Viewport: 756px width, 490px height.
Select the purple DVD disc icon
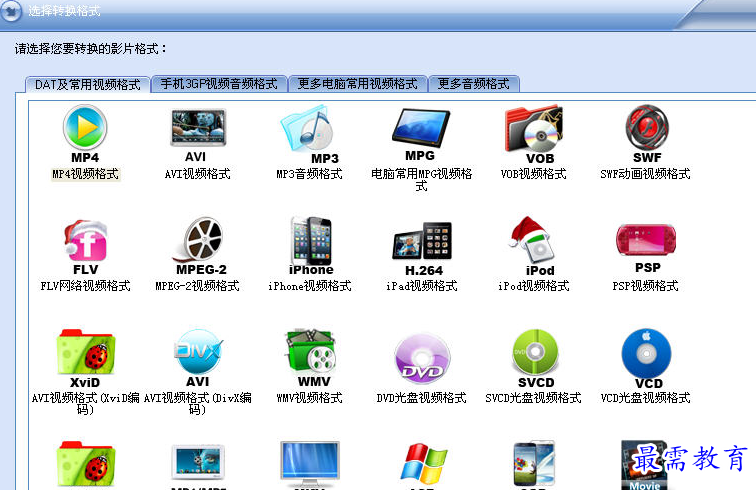pyautogui.click(x=422, y=356)
